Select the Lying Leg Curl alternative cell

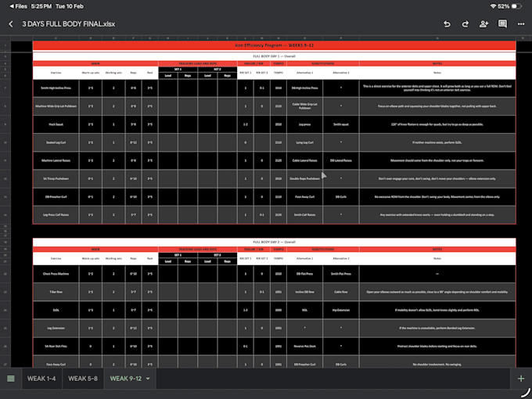[304, 142]
